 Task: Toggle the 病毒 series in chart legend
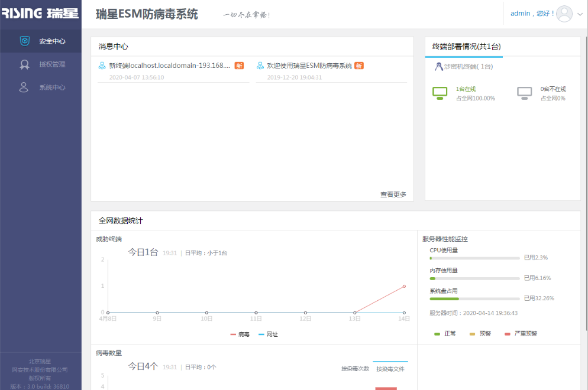click(240, 334)
